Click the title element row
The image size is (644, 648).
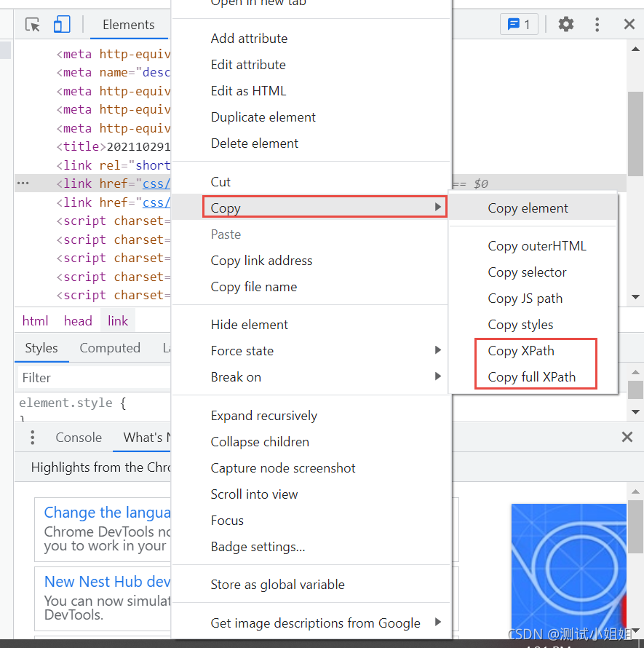point(114,146)
